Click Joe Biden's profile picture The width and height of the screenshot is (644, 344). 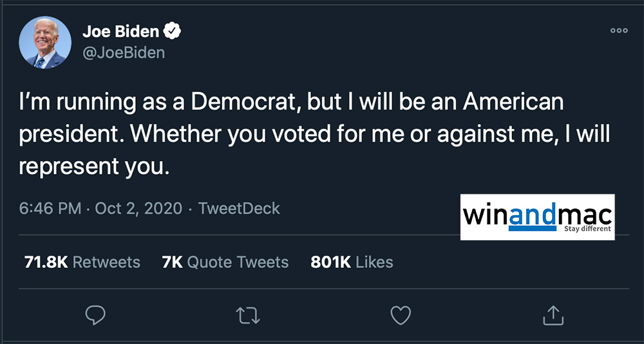click(x=45, y=43)
